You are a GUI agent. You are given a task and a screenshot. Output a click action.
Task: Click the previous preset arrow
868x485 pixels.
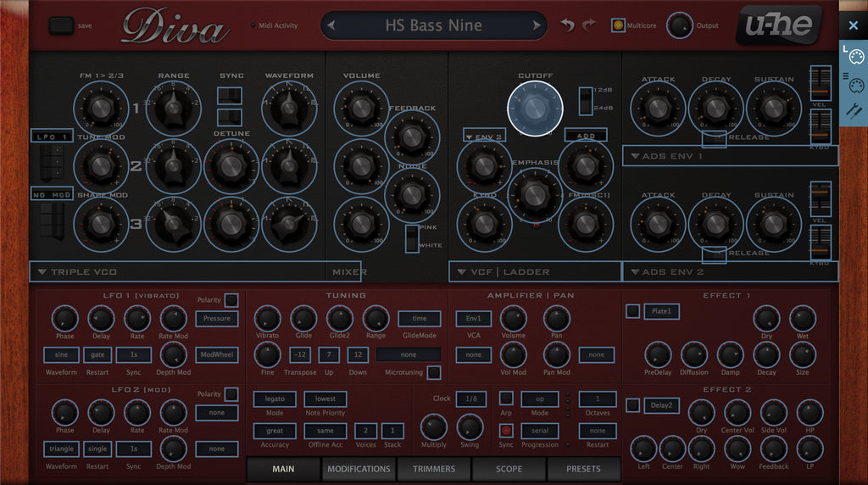pos(331,25)
